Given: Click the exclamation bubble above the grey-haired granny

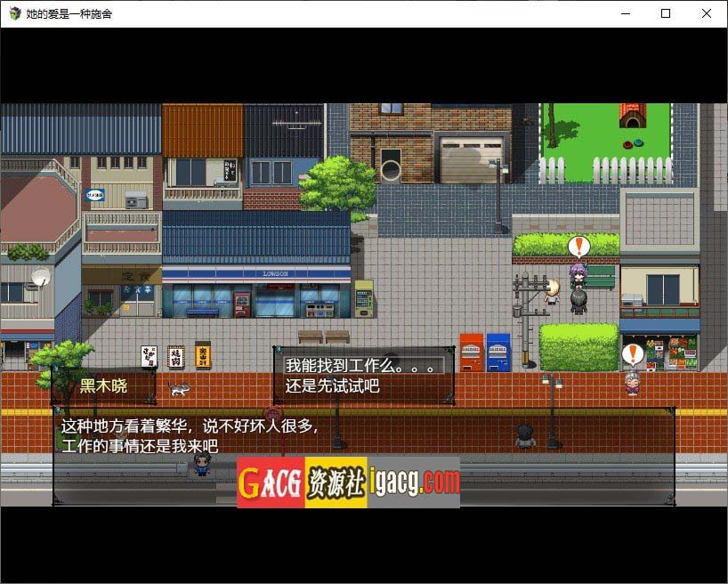Looking at the screenshot, I should tap(632, 354).
